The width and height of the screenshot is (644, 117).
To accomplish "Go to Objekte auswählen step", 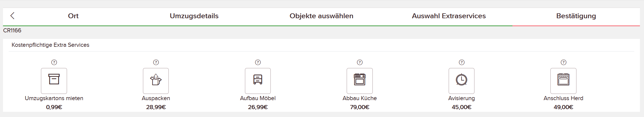I will click(321, 16).
